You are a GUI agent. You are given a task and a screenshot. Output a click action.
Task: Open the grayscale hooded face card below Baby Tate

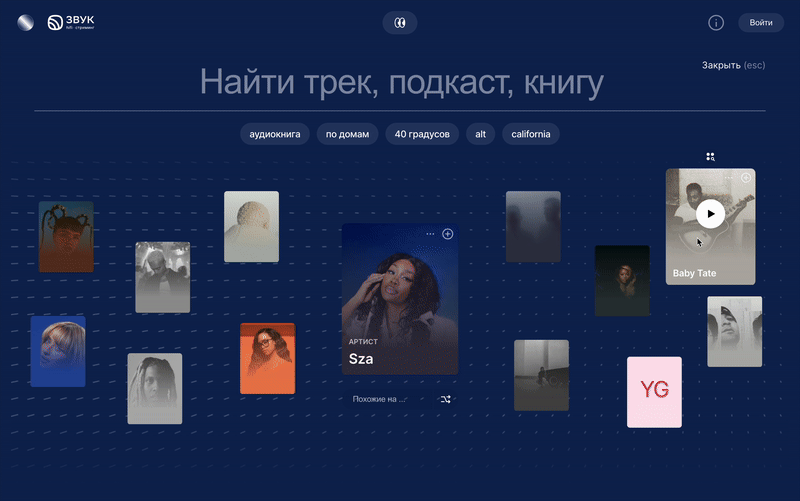coord(735,332)
